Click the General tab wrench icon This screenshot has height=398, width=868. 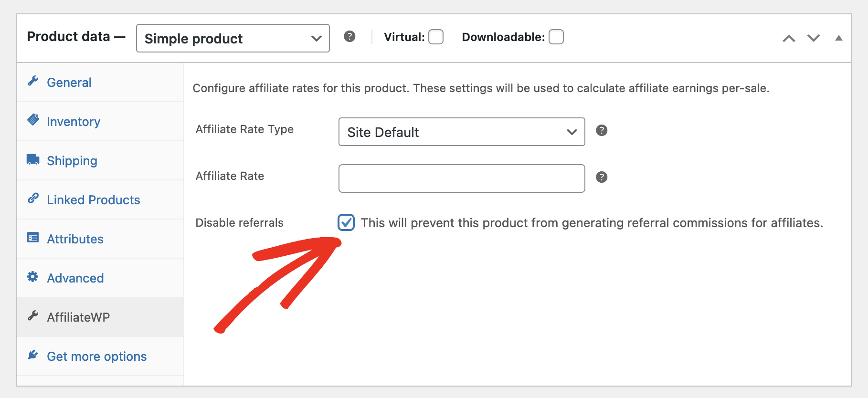click(x=33, y=81)
